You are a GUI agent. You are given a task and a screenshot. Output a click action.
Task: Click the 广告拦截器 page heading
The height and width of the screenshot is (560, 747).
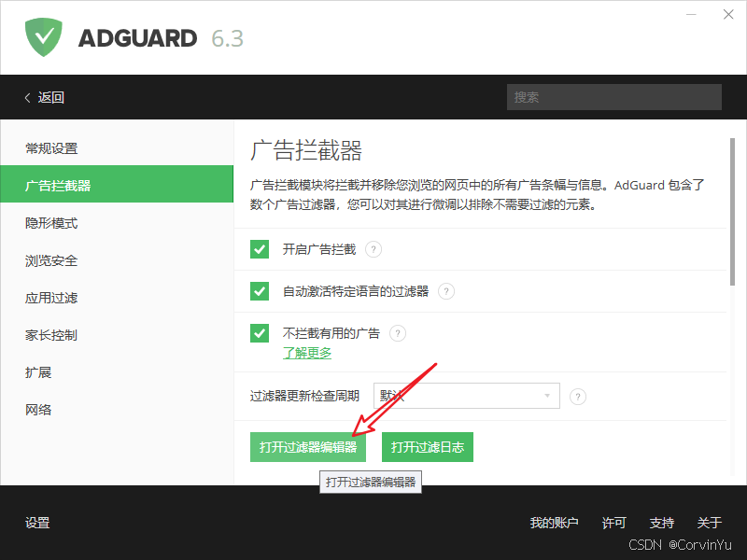306,150
